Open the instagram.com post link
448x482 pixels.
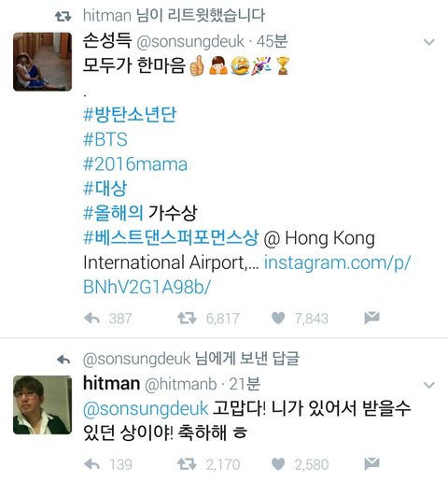(x=247, y=275)
